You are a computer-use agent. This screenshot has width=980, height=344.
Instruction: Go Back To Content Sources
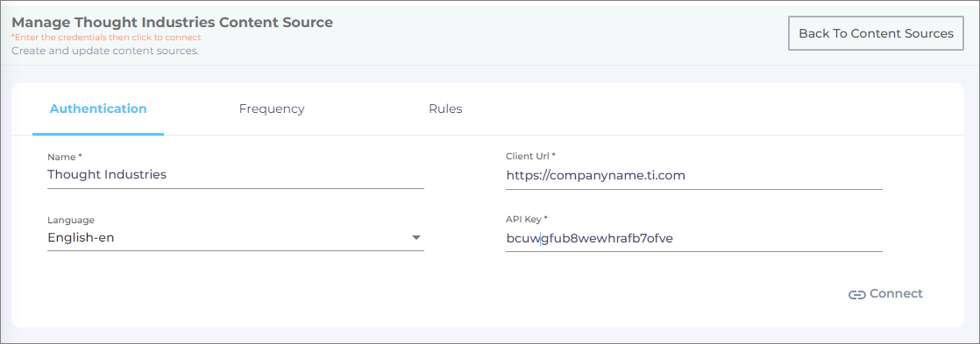[876, 33]
